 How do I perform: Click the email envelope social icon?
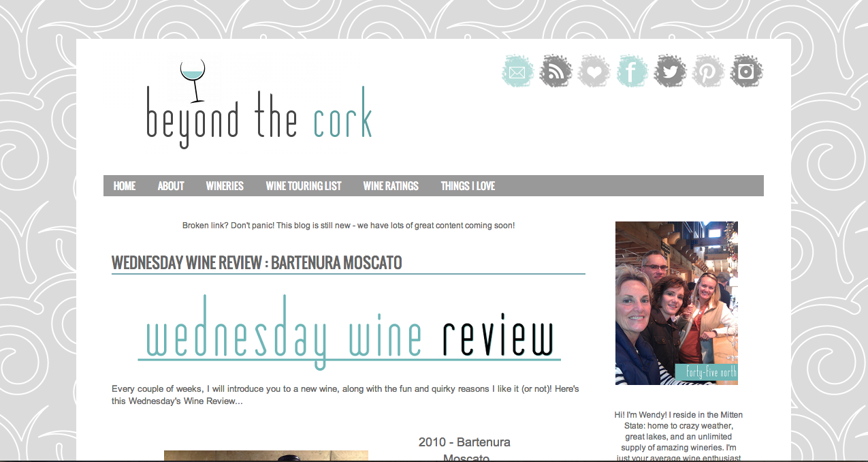[x=518, y=71]
